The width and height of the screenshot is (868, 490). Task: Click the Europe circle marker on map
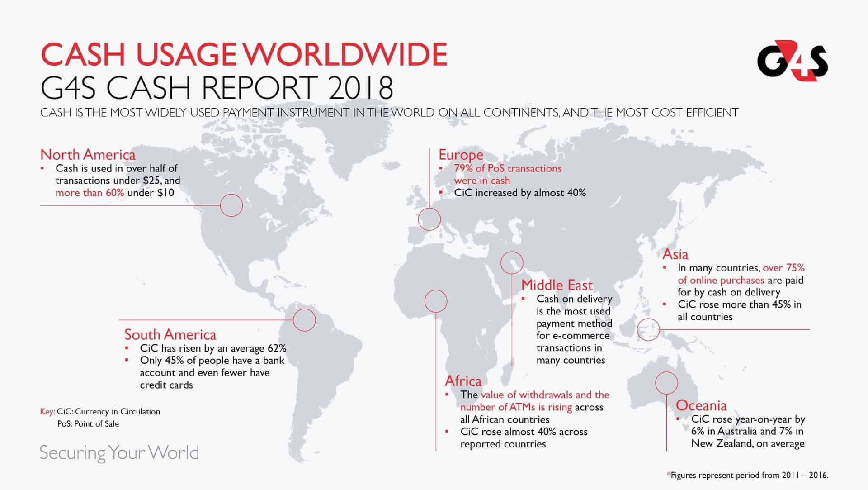(429, 219)
